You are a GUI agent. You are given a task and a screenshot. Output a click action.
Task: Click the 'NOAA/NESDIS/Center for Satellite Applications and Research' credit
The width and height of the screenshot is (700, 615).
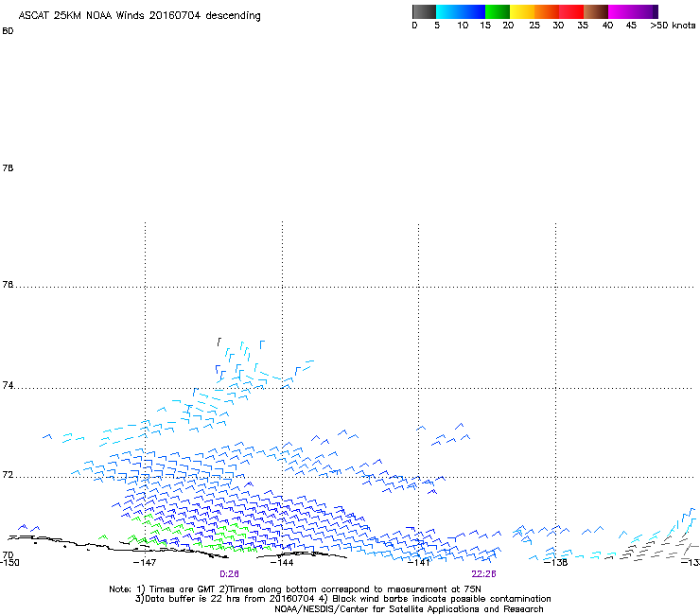(409, 609)
